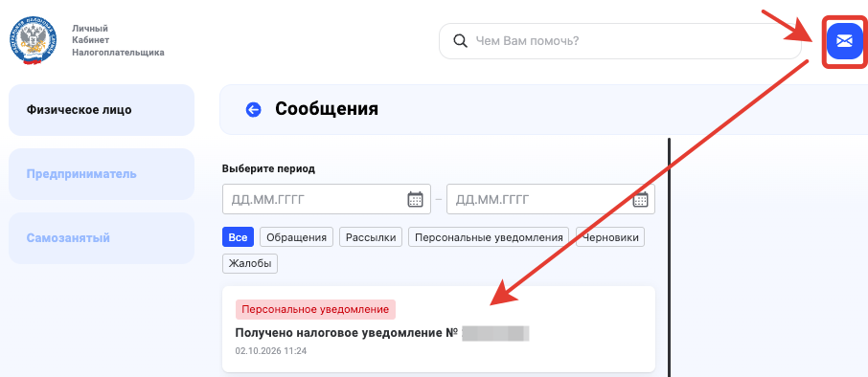This screenshot has height=377, width=868.
Task: Click the start date ДД.ММ.ГГГГ input
Action: click(x=327, y=199)
